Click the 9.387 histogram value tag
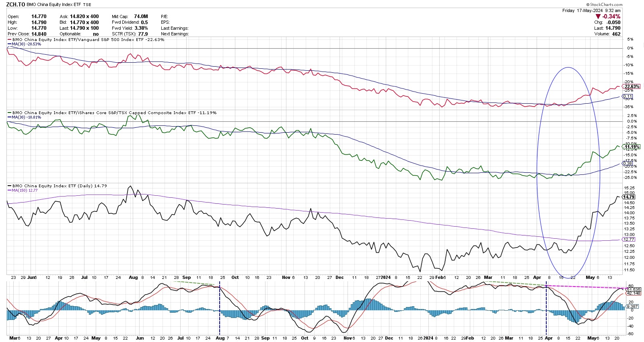 (x=632, y=307)
